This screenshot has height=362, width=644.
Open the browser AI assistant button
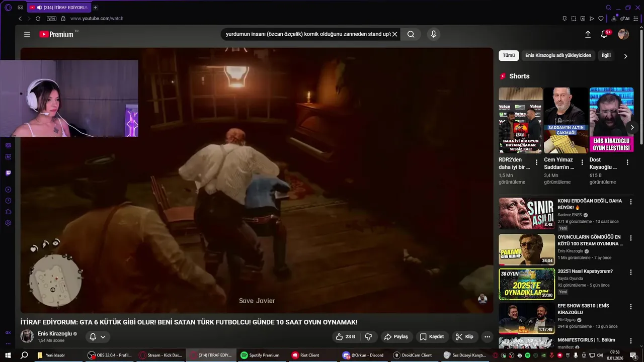(x=625, y=19)
